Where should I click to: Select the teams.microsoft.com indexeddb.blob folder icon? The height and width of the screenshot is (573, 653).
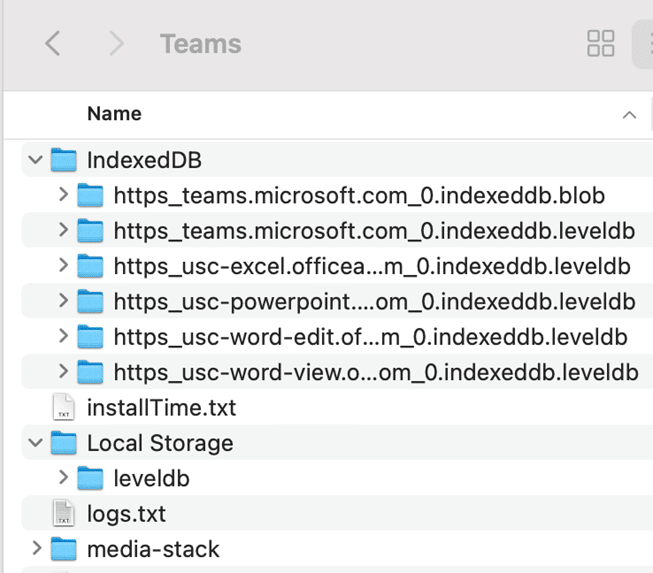click(90, 195)
